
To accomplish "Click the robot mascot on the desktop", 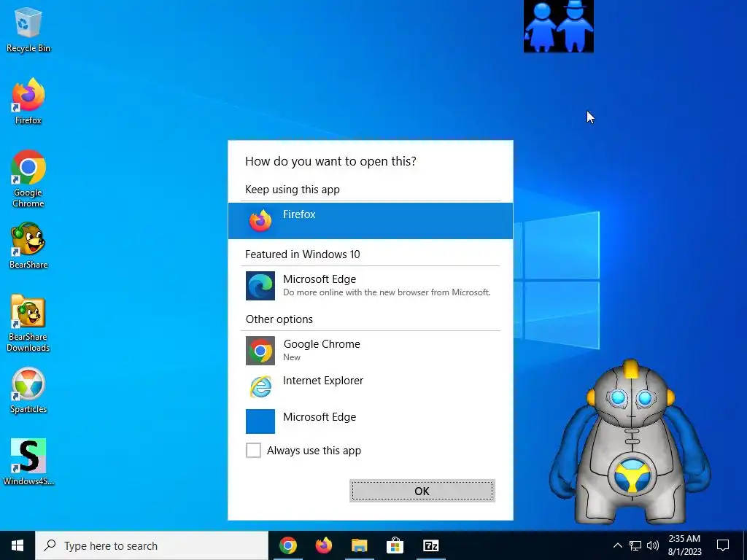I will click(630, 442).
